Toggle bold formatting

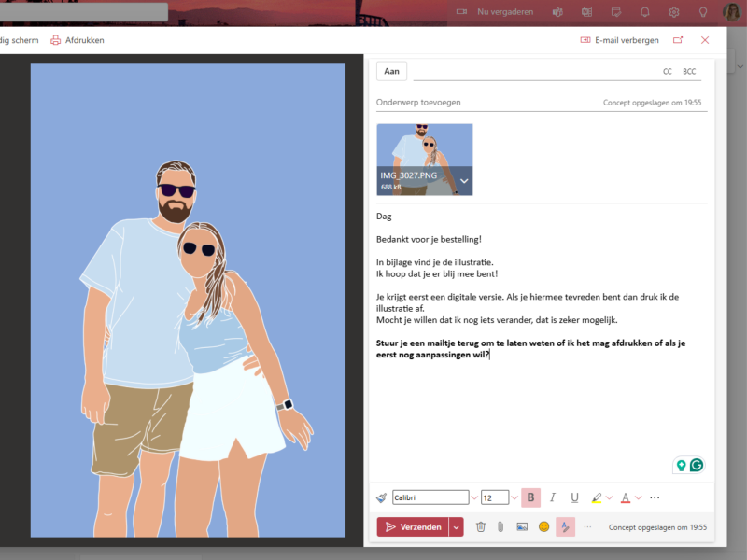coord(530,497)
